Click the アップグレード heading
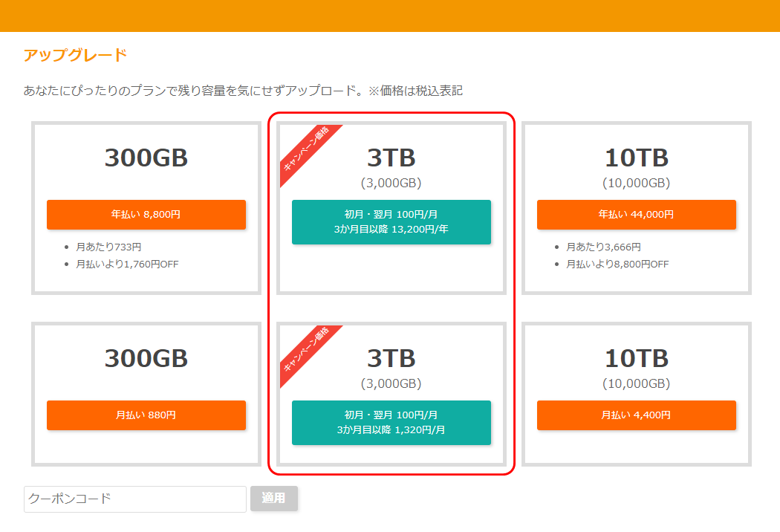The height and width of the screenshot is (532, 780). [x=75, y=55]
